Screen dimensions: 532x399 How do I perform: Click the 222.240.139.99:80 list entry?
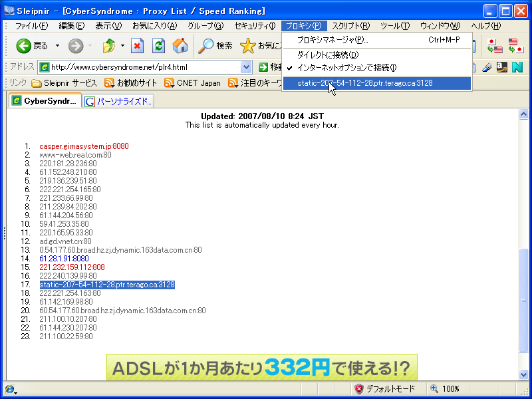pyautogui.click(x=68, y=276)
